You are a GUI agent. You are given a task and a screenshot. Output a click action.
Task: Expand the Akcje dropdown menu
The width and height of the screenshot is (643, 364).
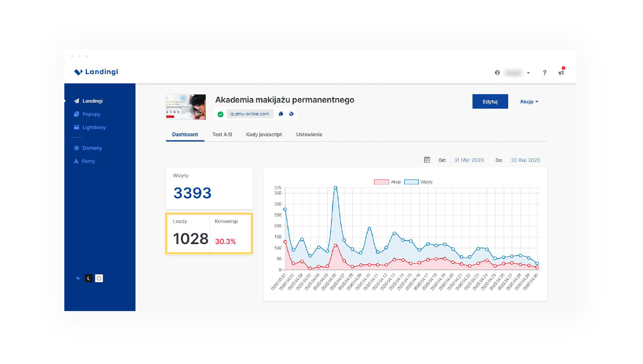click(529, 102)
